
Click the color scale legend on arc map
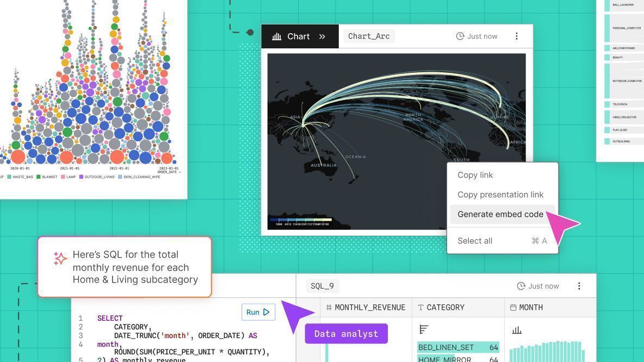point(300,222)
